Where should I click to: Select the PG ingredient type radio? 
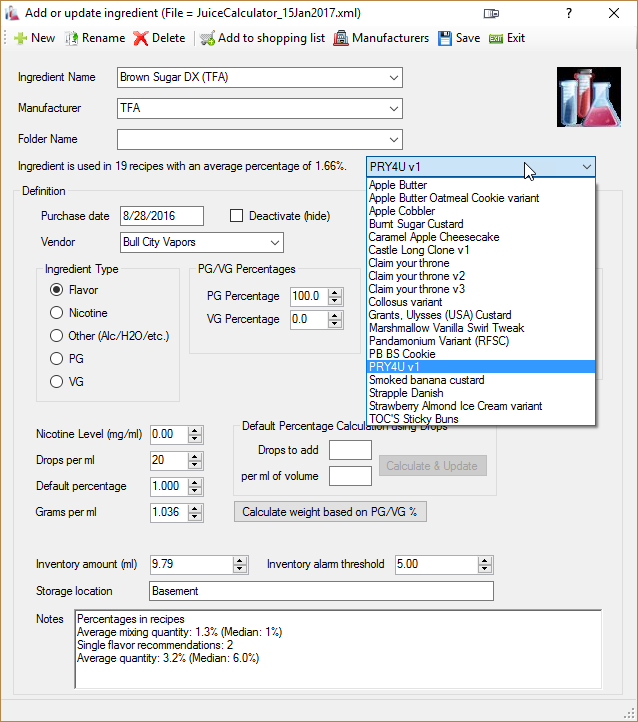[x=57, y=358]
